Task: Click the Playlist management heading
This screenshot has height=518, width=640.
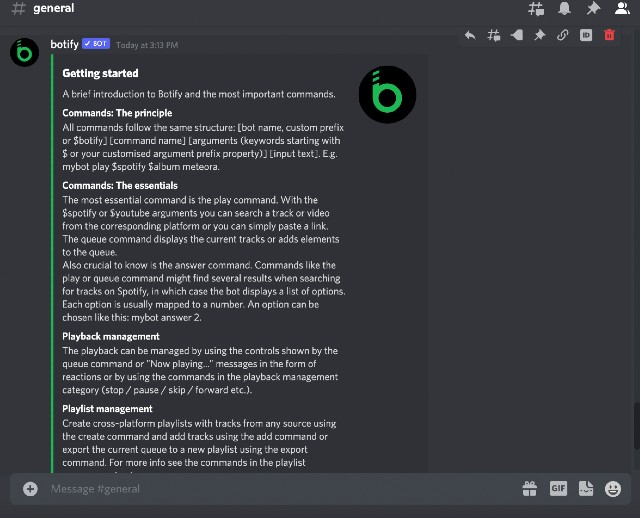Action: click(x=107, y=409)
